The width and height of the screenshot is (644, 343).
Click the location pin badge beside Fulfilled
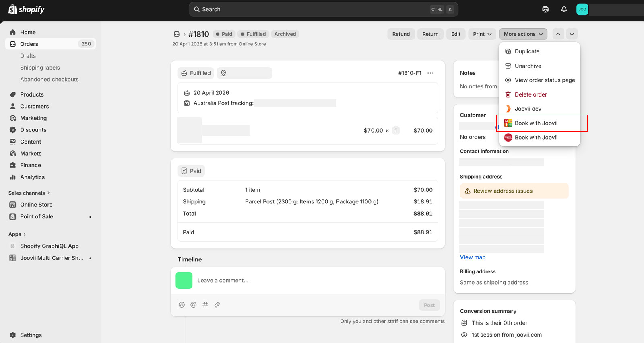[x=244, y=73]
